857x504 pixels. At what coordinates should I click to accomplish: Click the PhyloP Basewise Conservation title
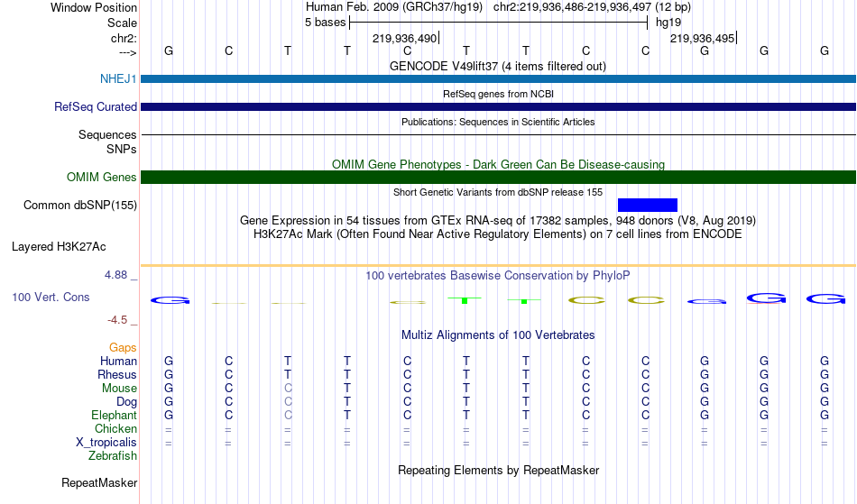click(x=497, y=275)
